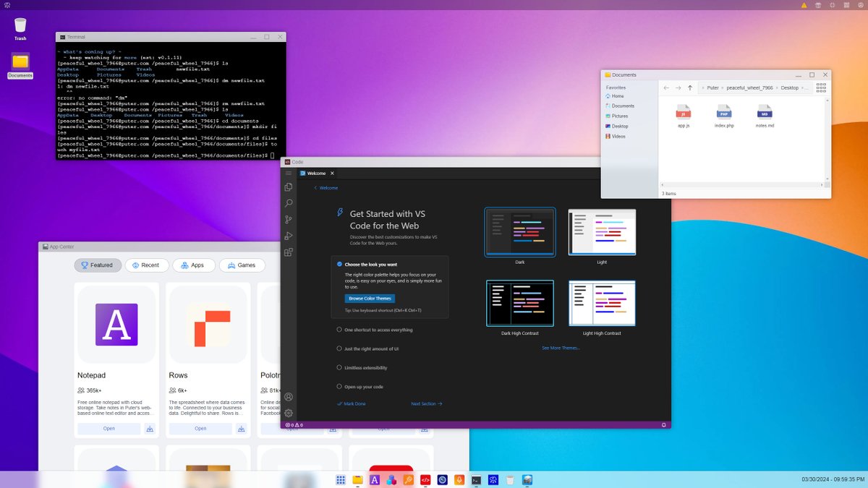
Task: Click 'peaceful_wheel_7966' in the path breadcrumb
Action: tap(749, 87)
